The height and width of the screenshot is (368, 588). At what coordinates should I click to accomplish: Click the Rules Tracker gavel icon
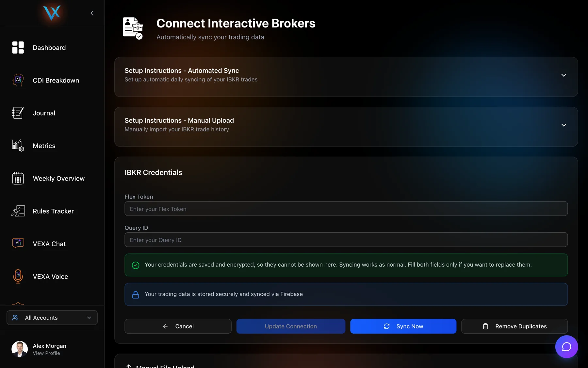(18, 211)
